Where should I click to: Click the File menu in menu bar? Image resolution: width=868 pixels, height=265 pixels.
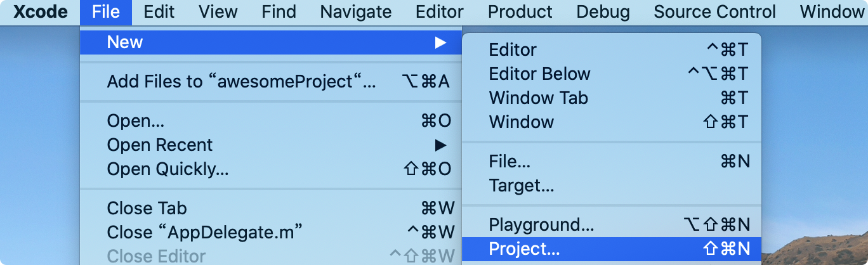(106, 12)
